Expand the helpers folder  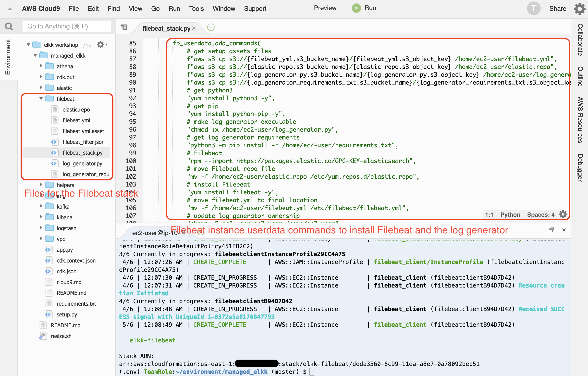tap(41, 185)
